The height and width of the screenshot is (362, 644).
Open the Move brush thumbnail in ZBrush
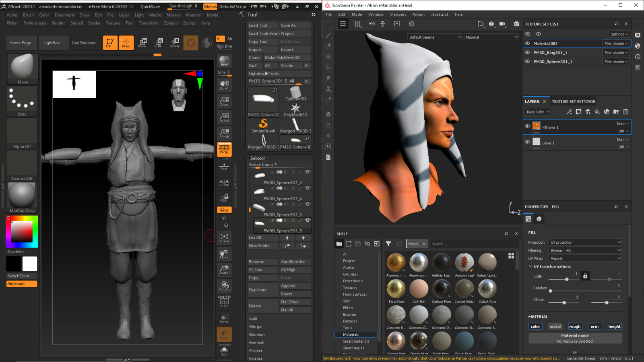point(23,69)
